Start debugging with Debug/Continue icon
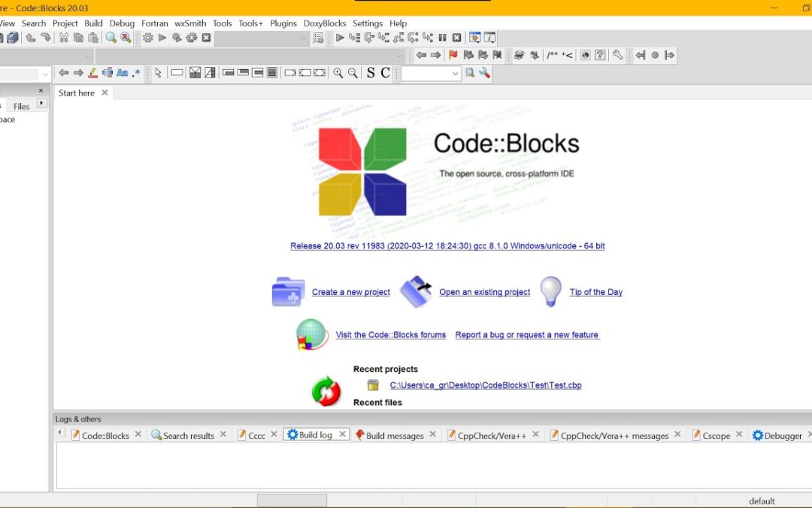 pyautogui.click(x=340, y=38)
